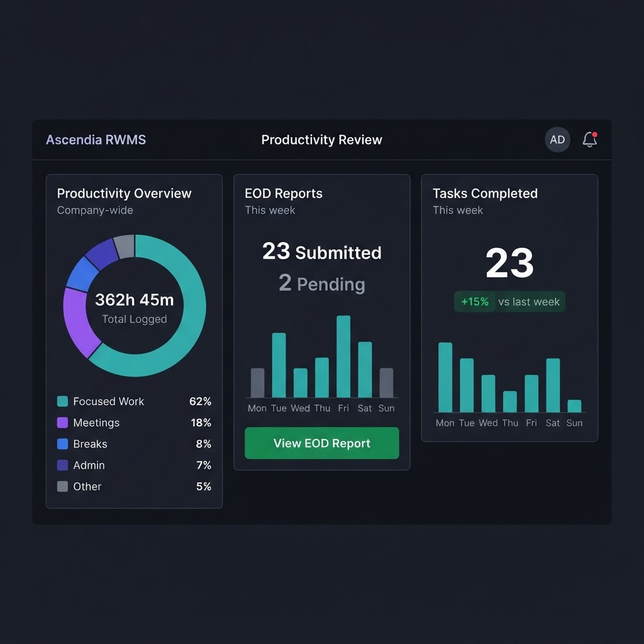Click the 2 Pending count

coord(321,284)
